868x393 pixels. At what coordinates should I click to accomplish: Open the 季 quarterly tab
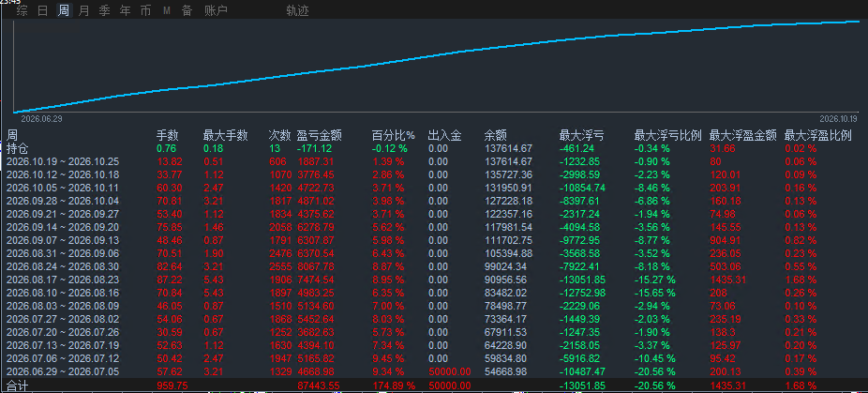(x=104, y=10)
